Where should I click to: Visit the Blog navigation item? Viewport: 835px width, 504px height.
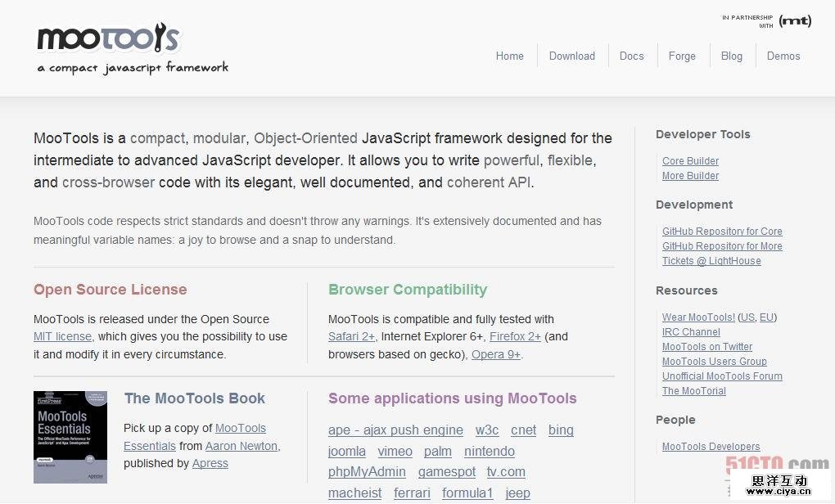pyautogui.click(x=732, y=56)
